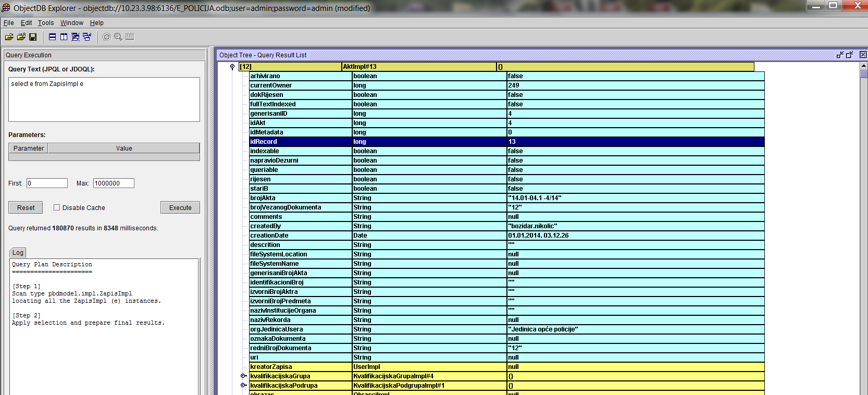Image resolution: width=868 pixels, height=395 pixels.
Task: Open the Tools menu
Action: tap(45, 23)
